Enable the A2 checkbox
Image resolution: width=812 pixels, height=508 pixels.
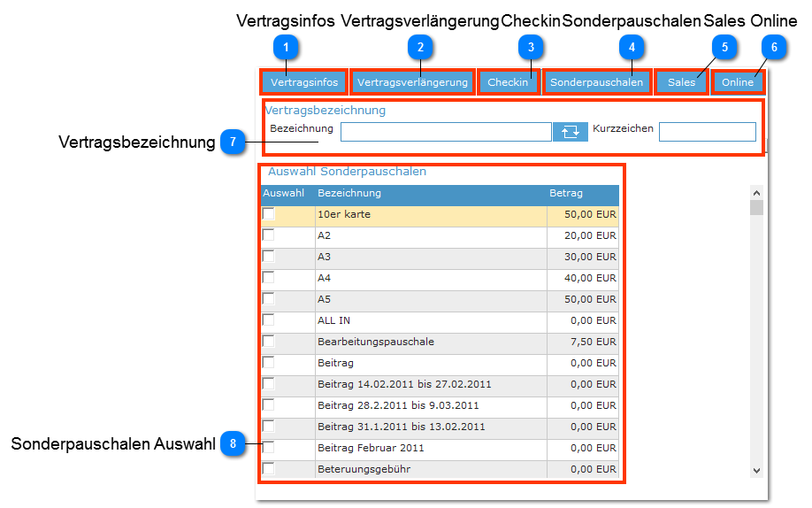point(268,235)
